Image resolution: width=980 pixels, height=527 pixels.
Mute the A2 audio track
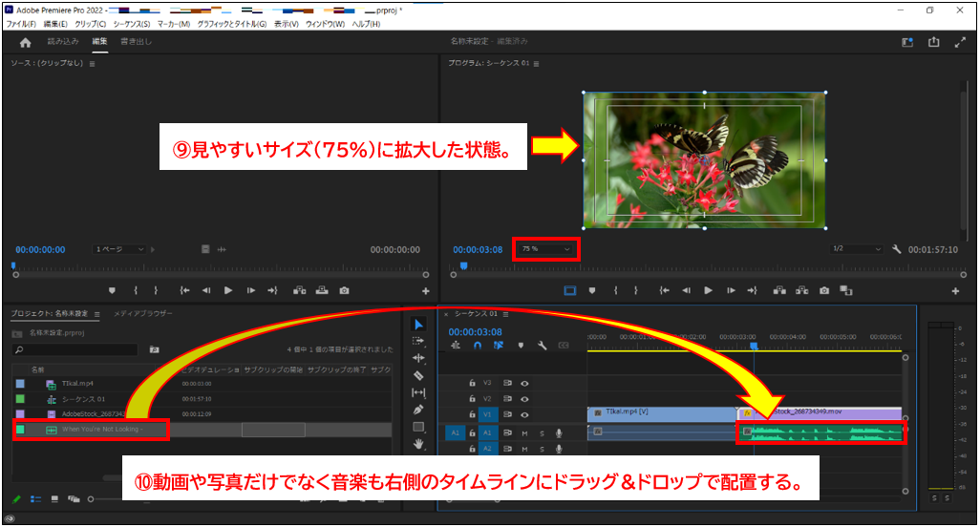pyautogui.click(x=524, y=449)
